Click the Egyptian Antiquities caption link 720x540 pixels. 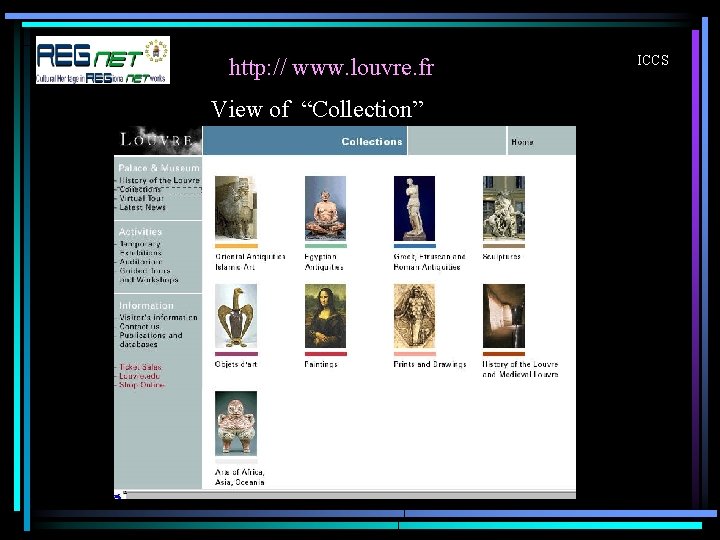324,262
